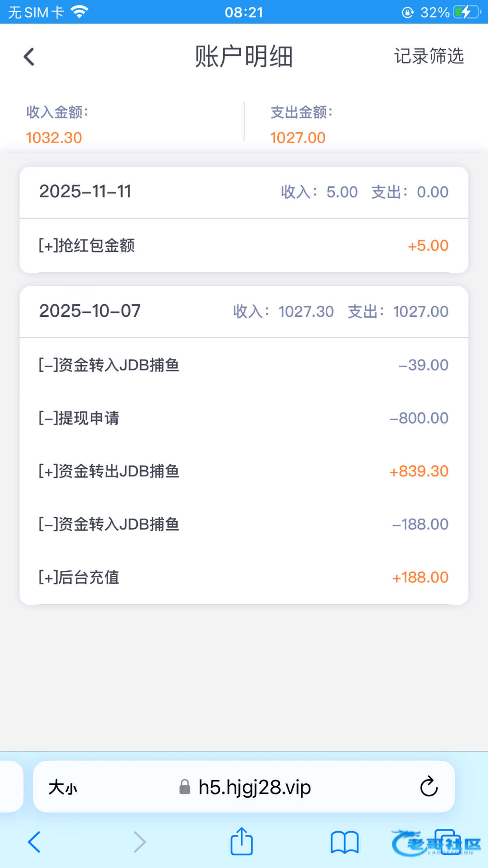Tap the 收入金额 1032.30 total
Screen dimensions: 488x868
(54, 137)
